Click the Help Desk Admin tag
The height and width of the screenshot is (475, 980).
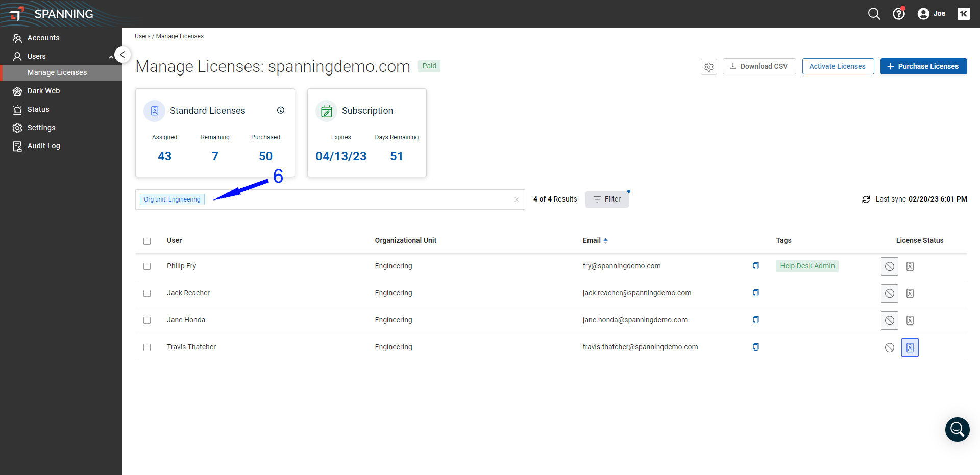pos(807,266)
